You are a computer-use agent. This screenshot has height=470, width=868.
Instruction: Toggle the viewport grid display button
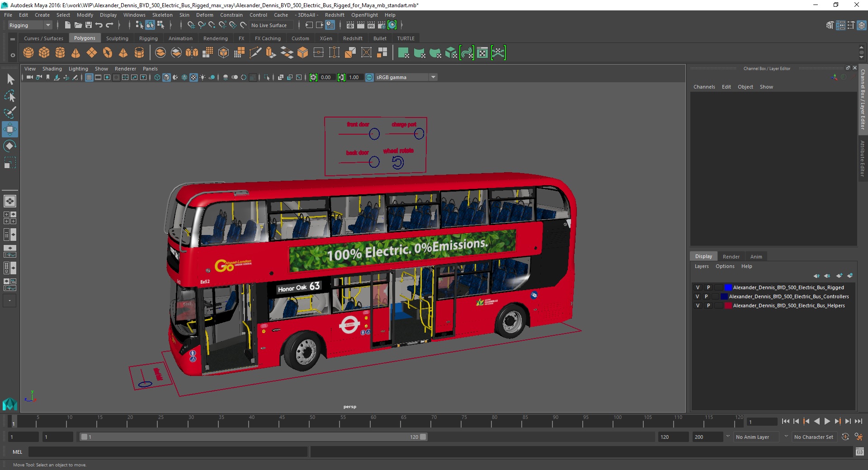coord(89,77)
